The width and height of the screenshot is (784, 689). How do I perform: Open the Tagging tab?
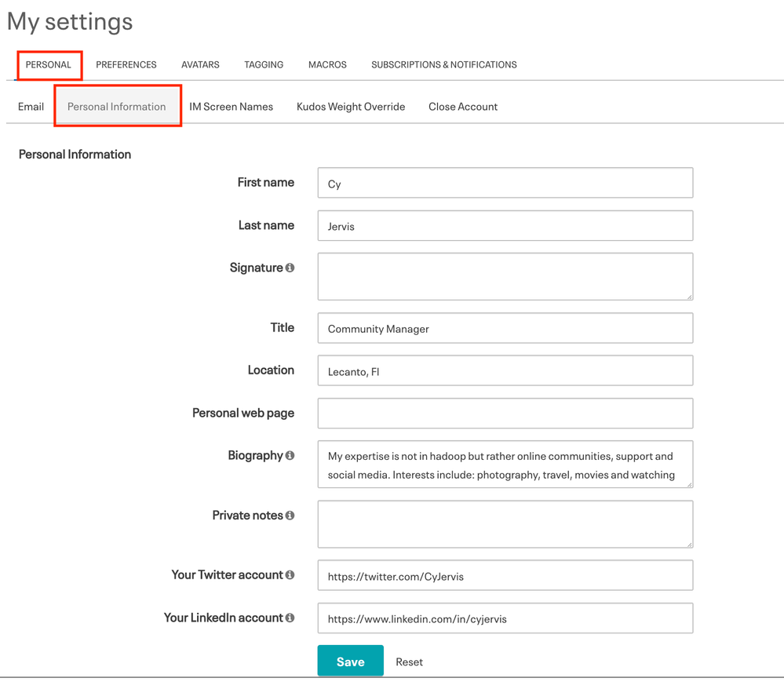[x=264, y=64]
